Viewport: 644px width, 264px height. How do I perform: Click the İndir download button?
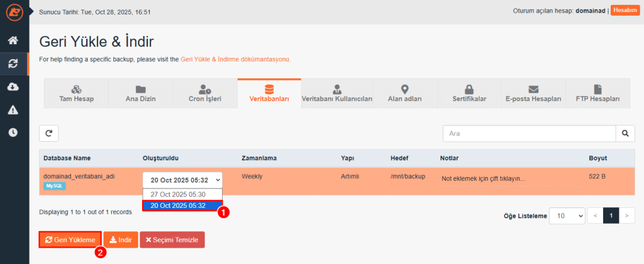[x=121, y=239]
